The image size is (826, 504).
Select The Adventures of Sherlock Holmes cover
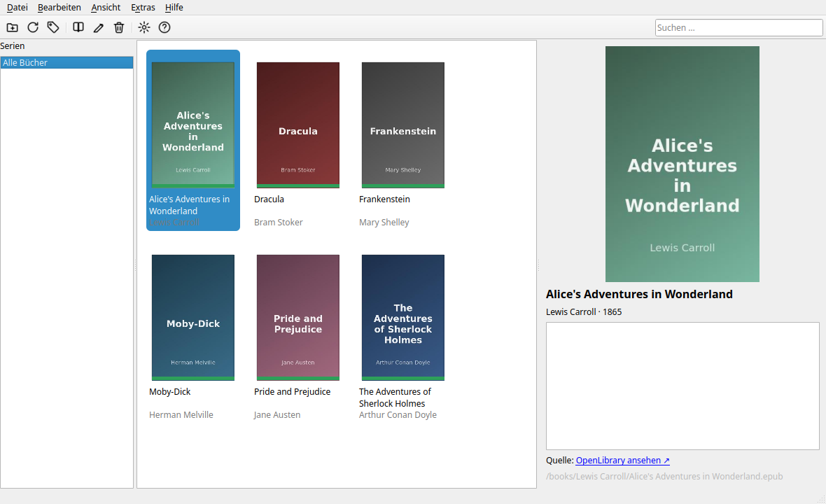(403, 318)
